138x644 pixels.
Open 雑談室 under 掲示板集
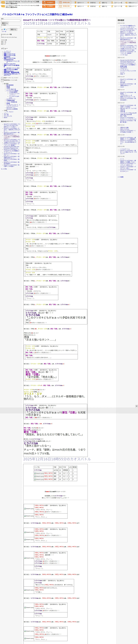[x=8, y=87]
